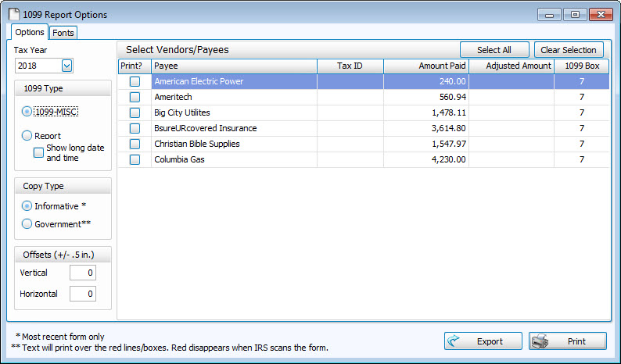Select the 1099-MISC radio button

tap(27, 112)
